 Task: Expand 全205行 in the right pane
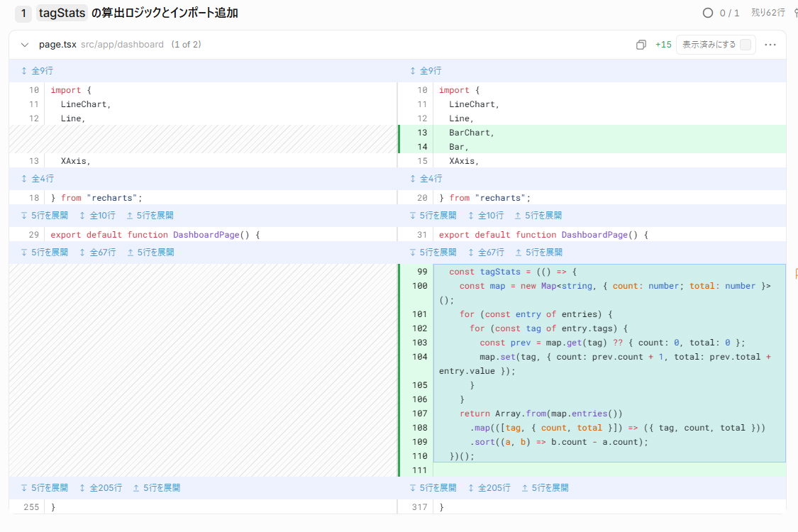pyautogui.click(x=489, y=488)
